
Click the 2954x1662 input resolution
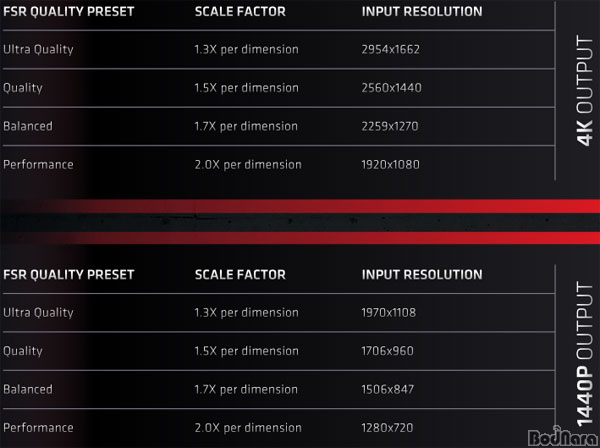click(x=390, y=49)
